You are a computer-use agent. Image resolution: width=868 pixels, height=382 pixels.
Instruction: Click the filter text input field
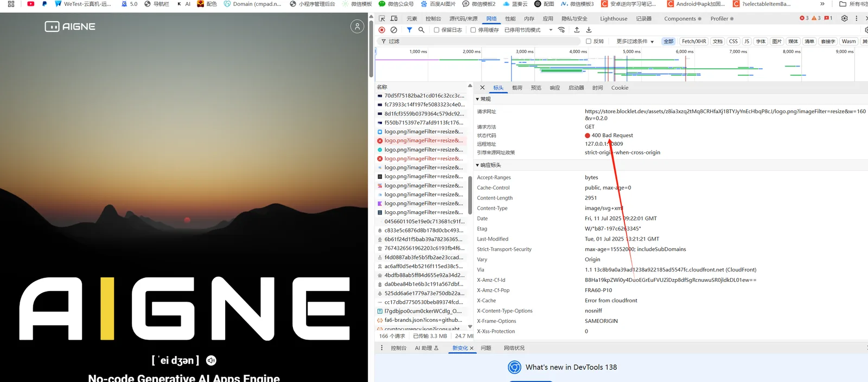pyautogui.click(x=480, y=41)
